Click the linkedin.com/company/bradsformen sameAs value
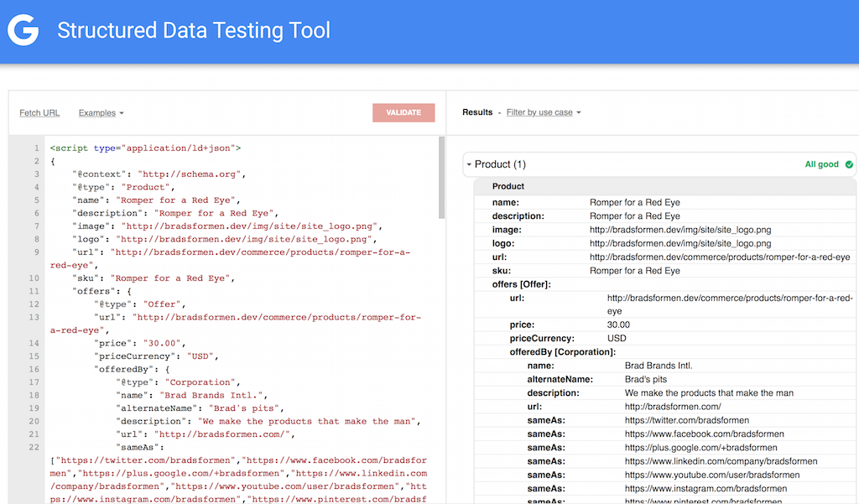 coord(721,462)
